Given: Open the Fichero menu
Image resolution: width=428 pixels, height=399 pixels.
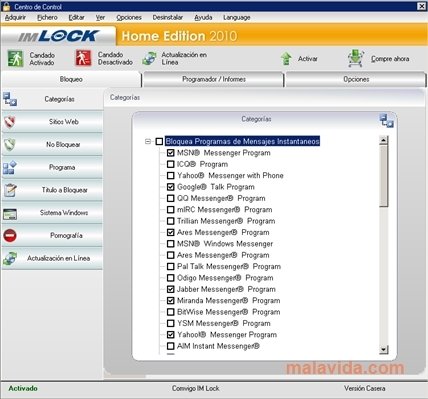Looking at the screenshot, I should [x=47, y=17].
